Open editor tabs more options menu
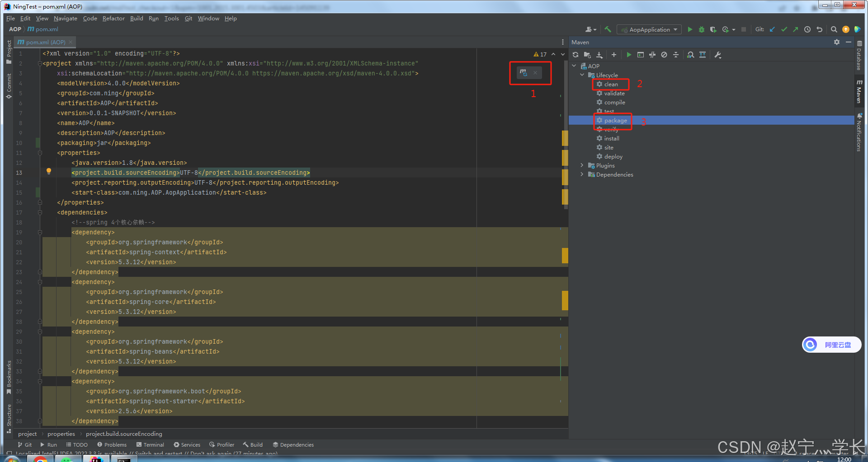This screenshot has width=868, height=462. [562, 42]
